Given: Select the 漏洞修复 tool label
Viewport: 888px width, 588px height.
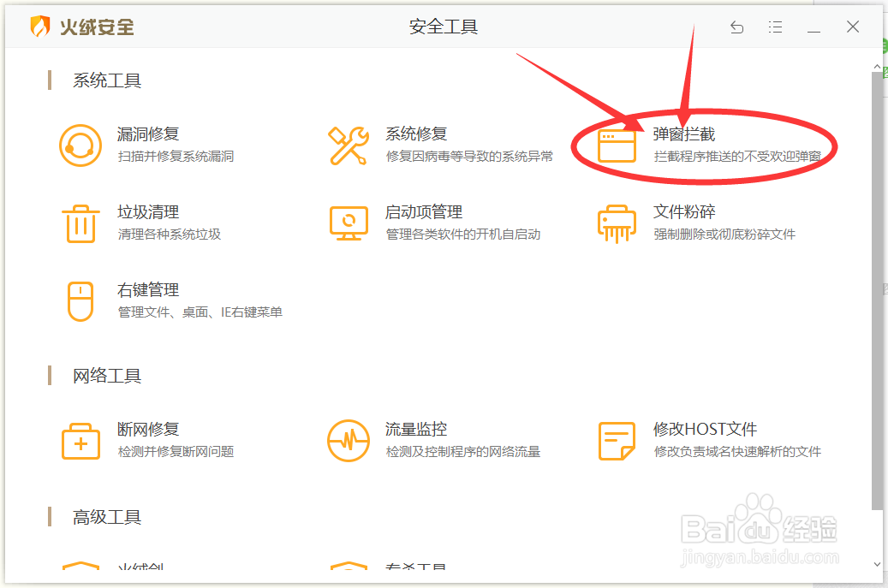Looking at the screenshot, I should tap(148, 134).
